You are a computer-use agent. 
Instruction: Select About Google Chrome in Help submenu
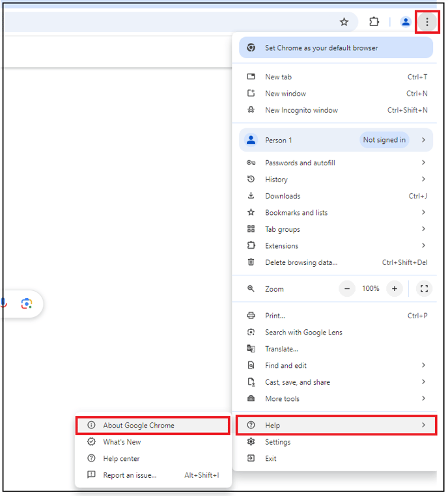[153, 425]
